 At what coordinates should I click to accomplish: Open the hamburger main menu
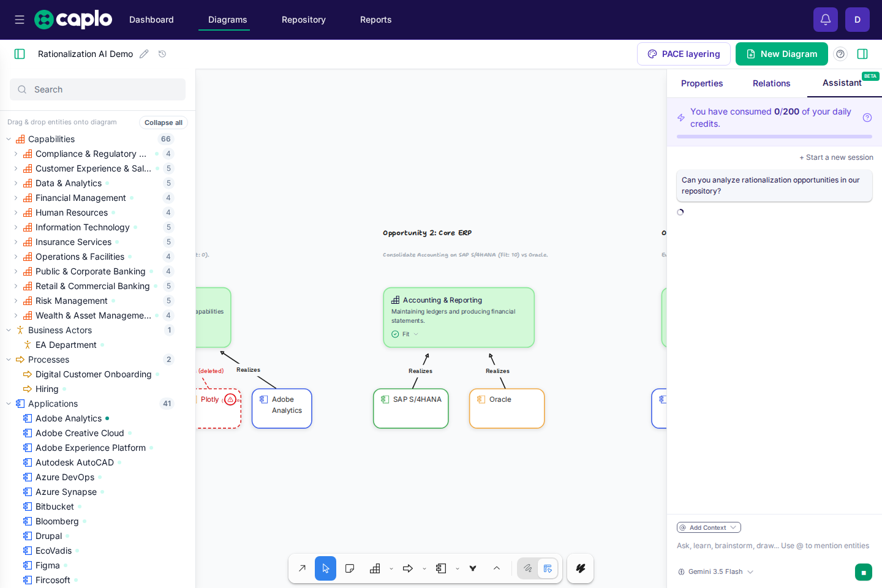click(20, 20)
